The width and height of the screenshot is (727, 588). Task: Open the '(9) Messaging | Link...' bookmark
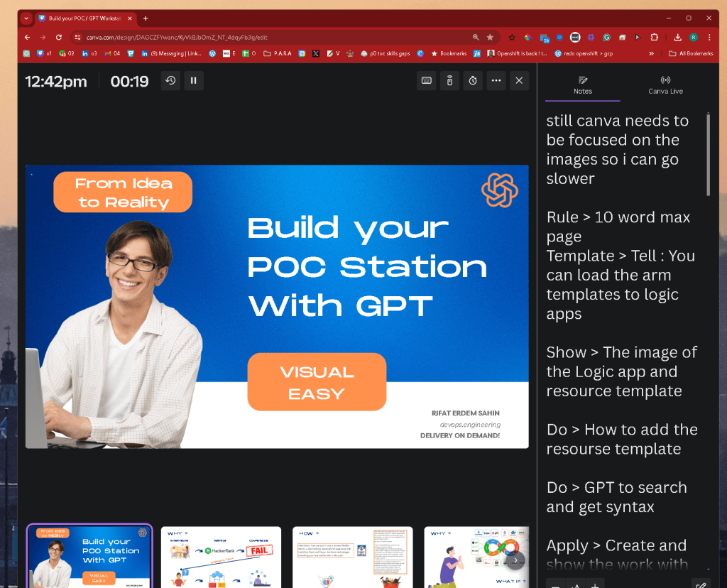(172, 53)
